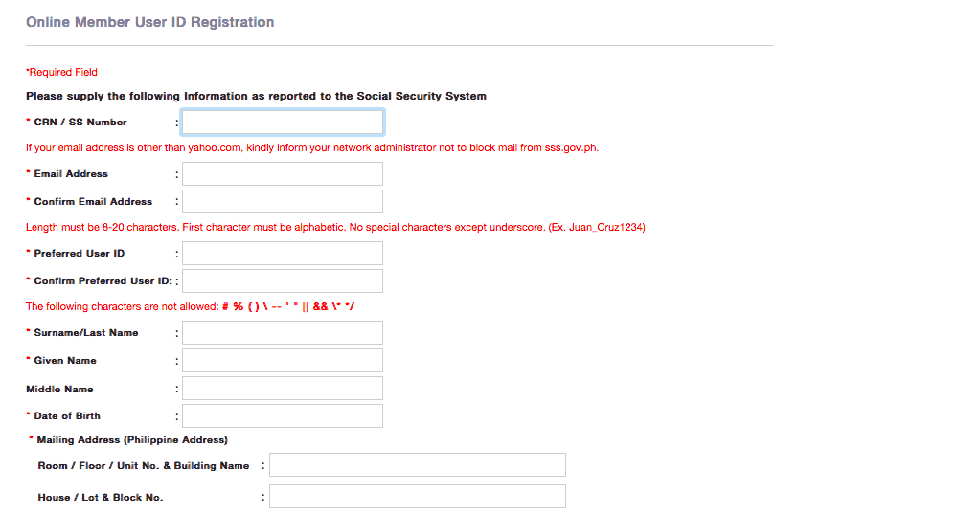Focus the Date of Birth input box

283,416
